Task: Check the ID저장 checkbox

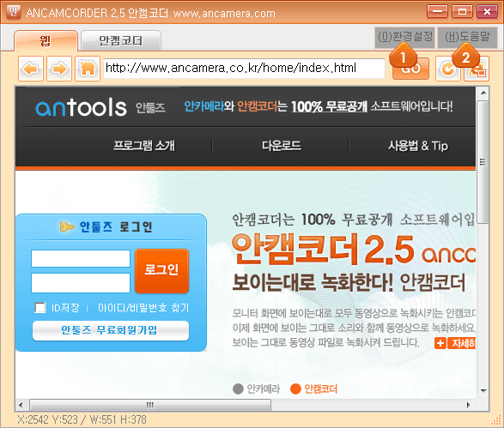Action: pos(40,308)
